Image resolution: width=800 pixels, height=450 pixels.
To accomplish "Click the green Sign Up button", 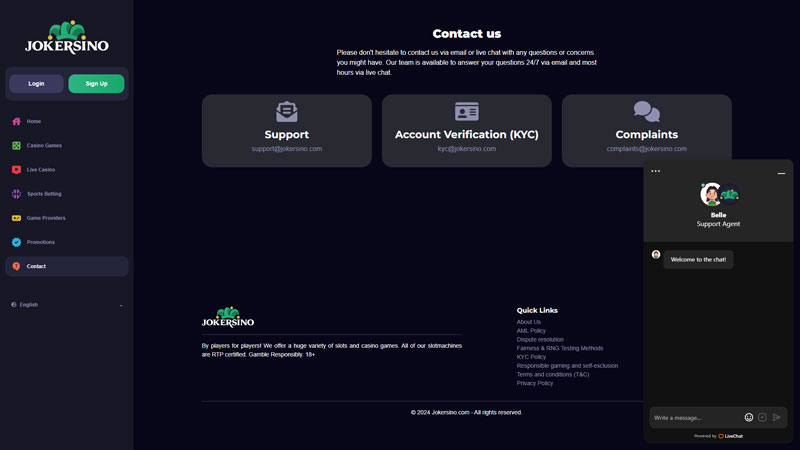I will click(x=96, y=84).
